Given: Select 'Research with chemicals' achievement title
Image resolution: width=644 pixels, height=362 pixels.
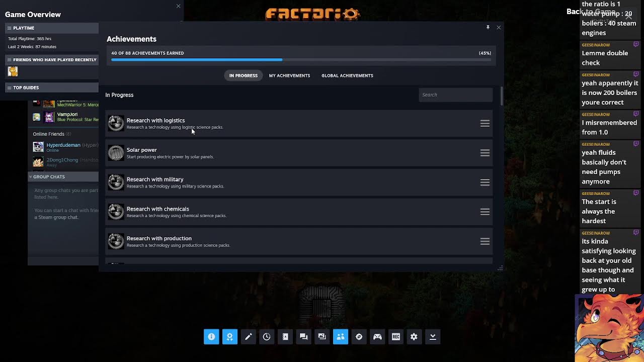Looking at the screenshot, I should (158, 209).
